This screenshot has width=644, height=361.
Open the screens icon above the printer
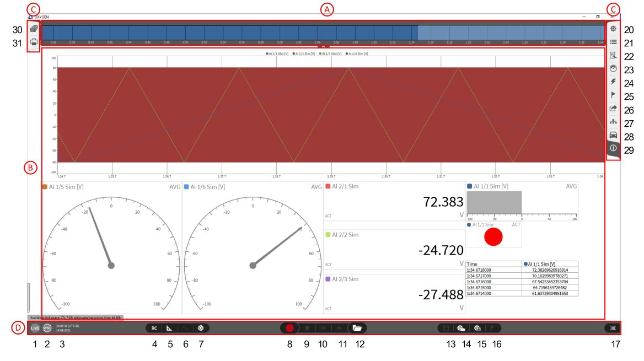[34, 29]
